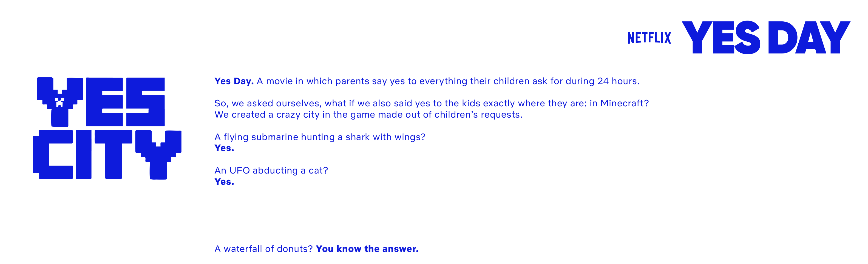Click the flying submarine question
The width and height of the screenshot is (868, 264).
click(320, 137)
